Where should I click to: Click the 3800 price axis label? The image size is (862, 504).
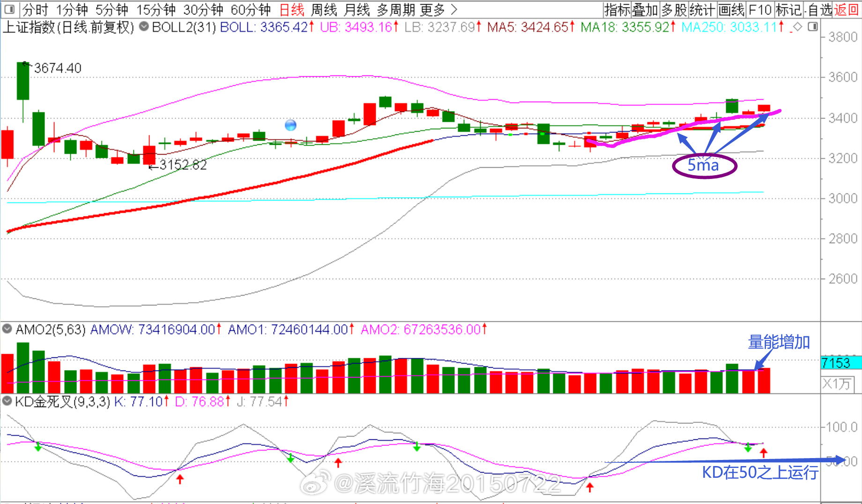pos(843,37)
